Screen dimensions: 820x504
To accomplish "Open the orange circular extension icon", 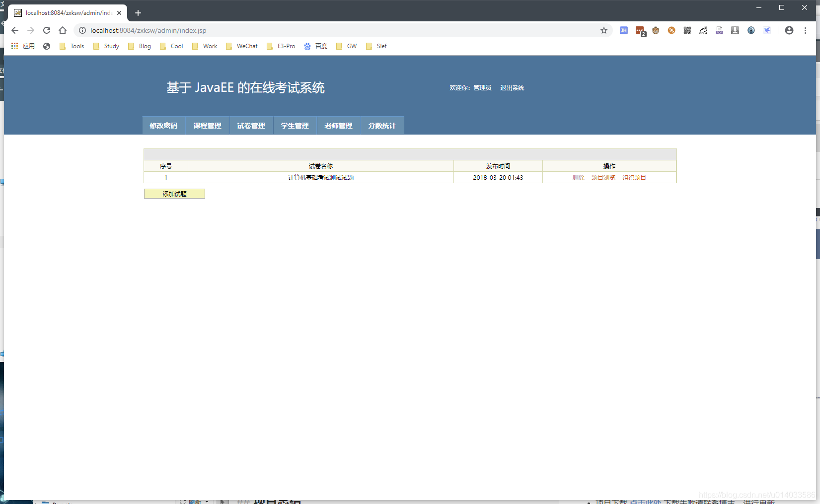I will (671, 30).
